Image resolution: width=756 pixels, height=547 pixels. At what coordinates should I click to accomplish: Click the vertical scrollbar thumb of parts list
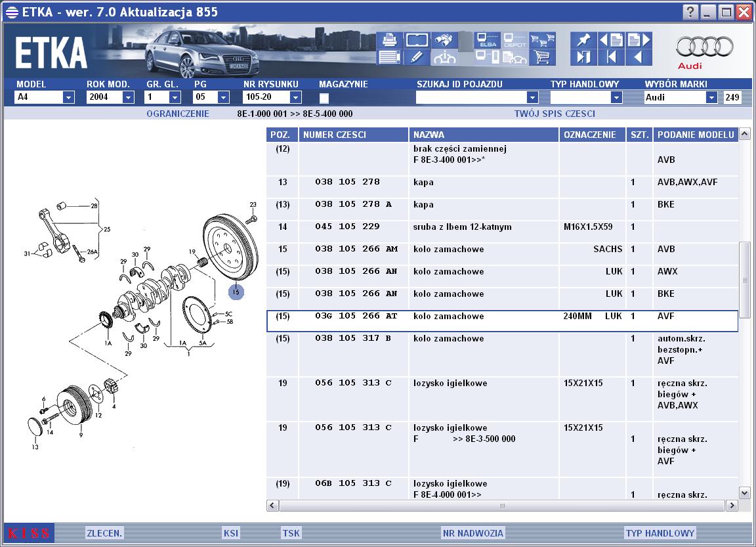[744, 280]
